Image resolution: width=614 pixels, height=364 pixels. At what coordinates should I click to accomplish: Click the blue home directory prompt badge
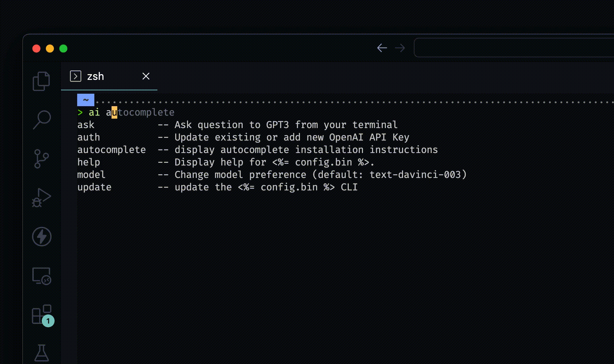pyautogui.click(x=86, y=100)
